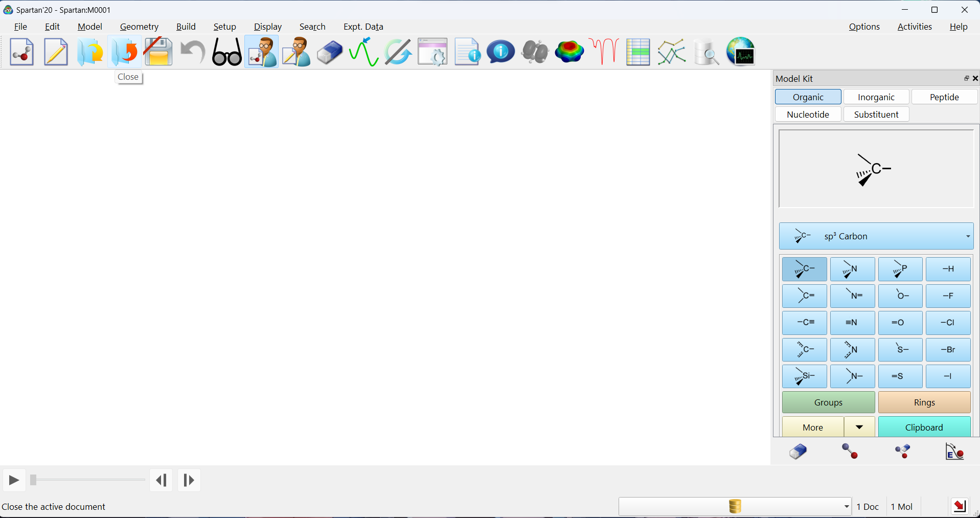Open the Setup menu
Screen dimensions: 980x518
225,27
